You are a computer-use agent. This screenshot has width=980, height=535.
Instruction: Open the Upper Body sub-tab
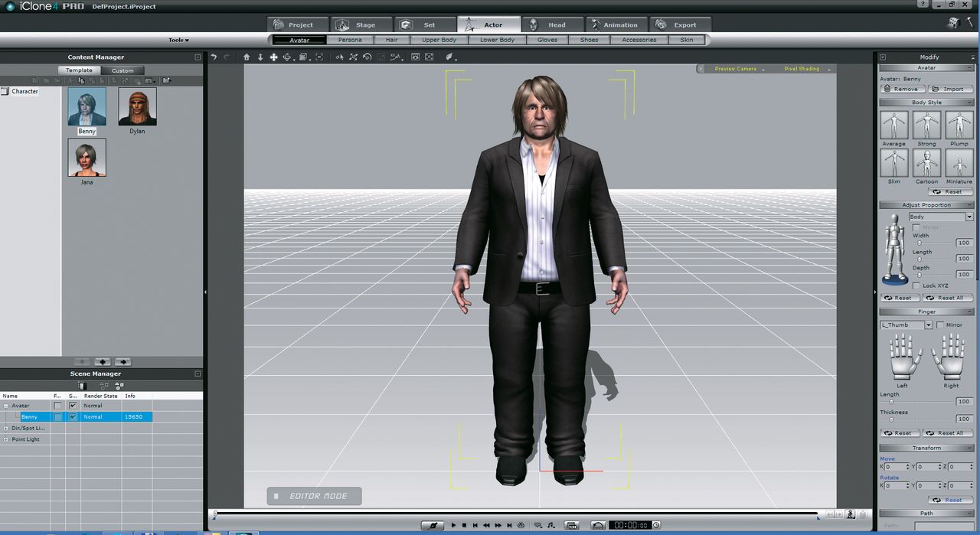point(439,40)
